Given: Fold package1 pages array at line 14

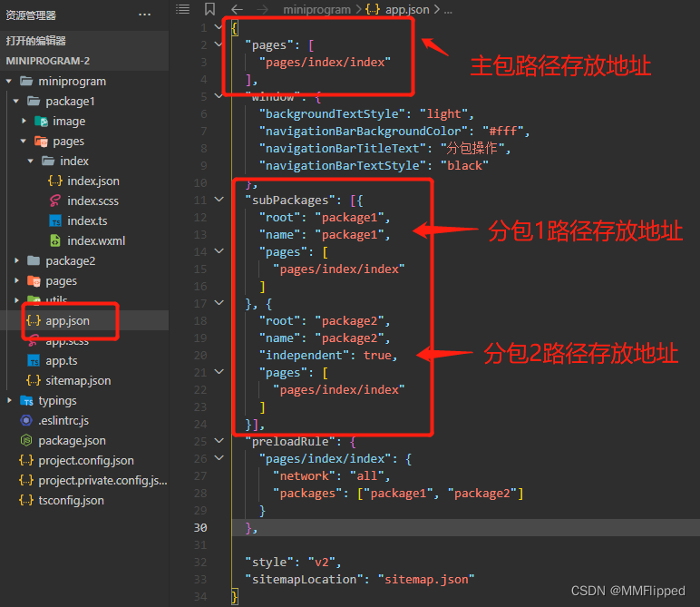Looking at the screenshot, I should click(219, 251).
